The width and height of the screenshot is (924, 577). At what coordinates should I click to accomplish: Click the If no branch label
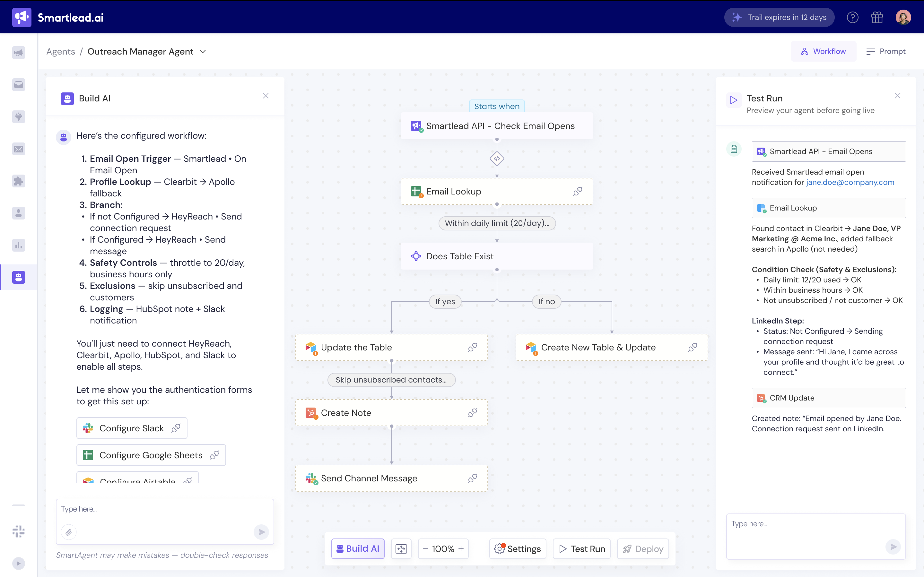pyautogui.click(x=546, y=301)
